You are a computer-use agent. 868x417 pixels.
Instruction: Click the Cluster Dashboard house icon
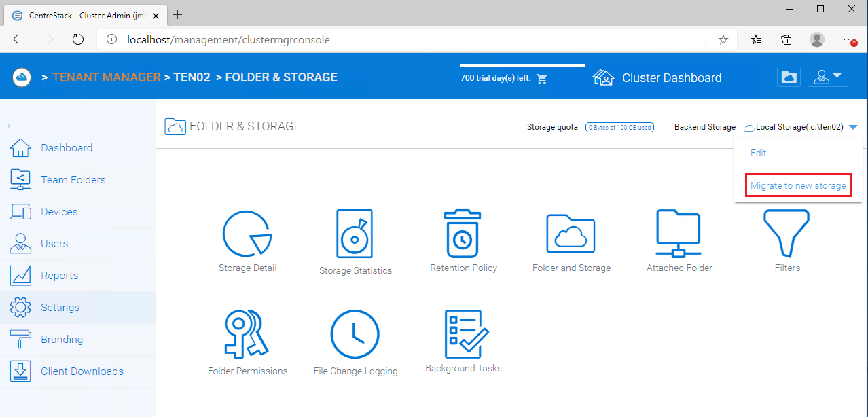(604, 77)
